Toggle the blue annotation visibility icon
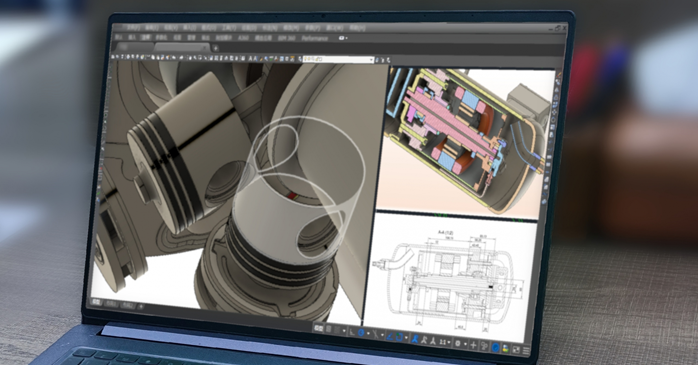The image size is (698, 365). pos(415,338)
